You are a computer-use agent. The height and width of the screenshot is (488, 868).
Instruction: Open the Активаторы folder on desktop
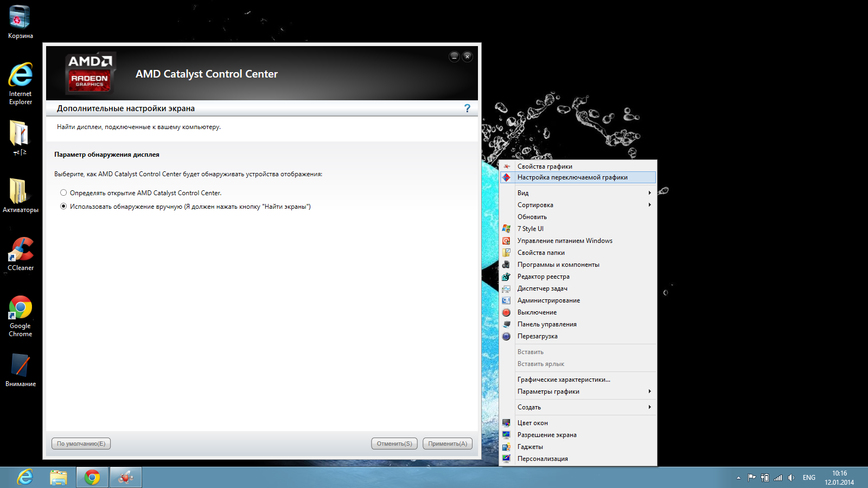click(x=20, y=195)
